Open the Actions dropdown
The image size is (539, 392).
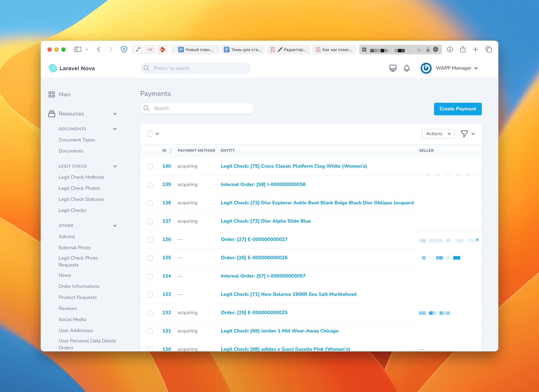point(438,134)
